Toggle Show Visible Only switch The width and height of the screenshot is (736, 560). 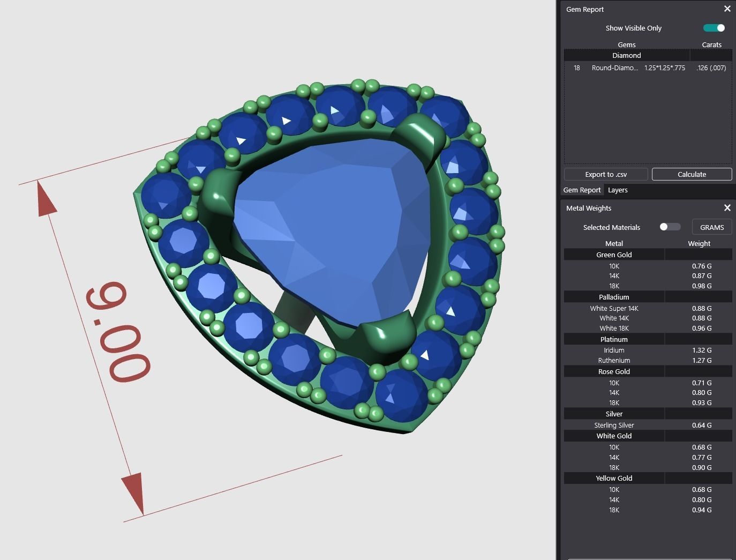(x=714, y=28)
